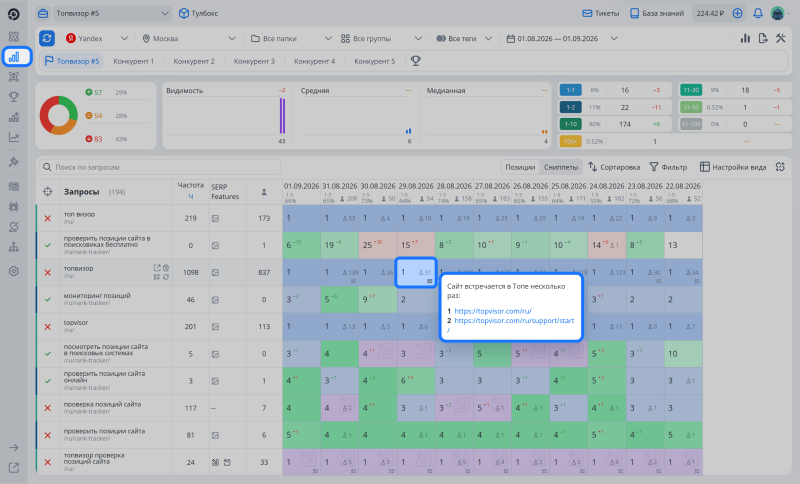
Task: Open the auction hammer sidebar icon
Action: pos(14,162)
